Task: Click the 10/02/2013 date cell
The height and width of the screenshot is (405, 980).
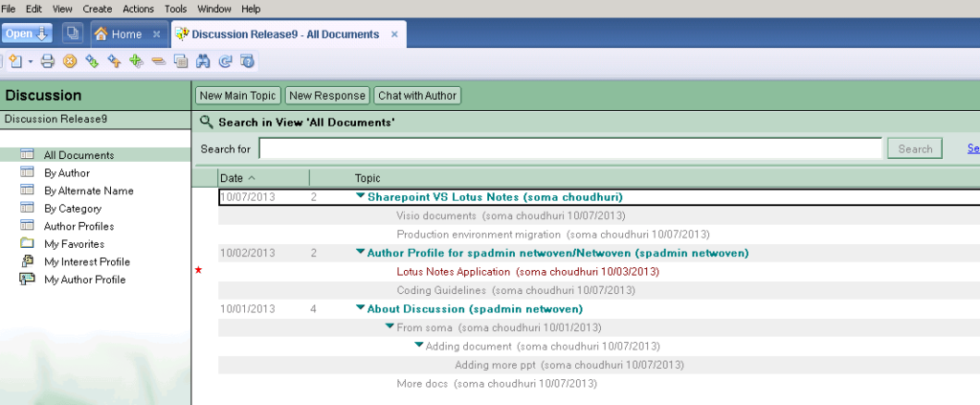Action: click(x=248, y=253)
